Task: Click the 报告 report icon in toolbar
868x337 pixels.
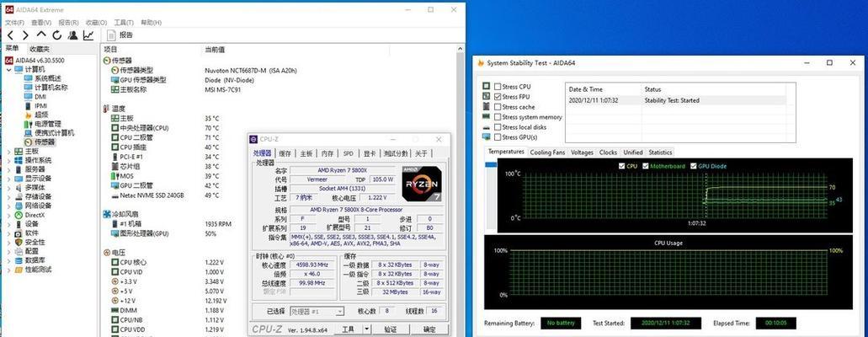Action: (x=111, y=35)
